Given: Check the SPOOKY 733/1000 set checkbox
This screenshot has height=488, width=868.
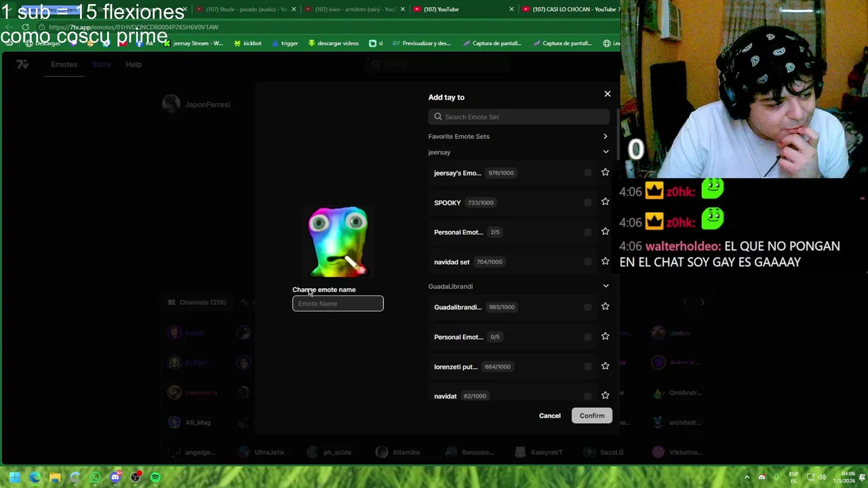Looking at the screenshot, I should [587, 203].
